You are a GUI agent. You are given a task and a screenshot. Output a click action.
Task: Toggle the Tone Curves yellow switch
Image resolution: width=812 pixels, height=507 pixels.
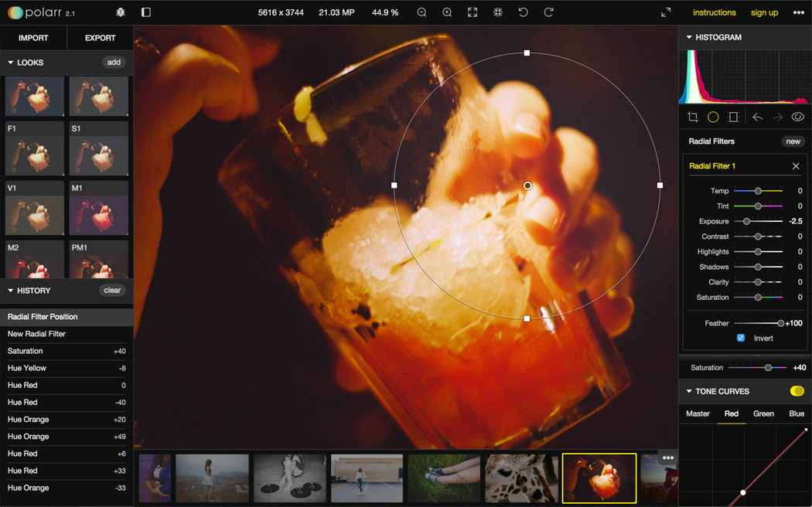coord(797,391)
